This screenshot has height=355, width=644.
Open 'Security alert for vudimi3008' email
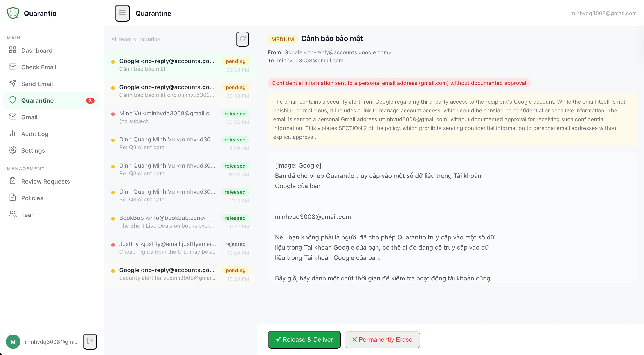pyautogui.click(x=180, y=274)
